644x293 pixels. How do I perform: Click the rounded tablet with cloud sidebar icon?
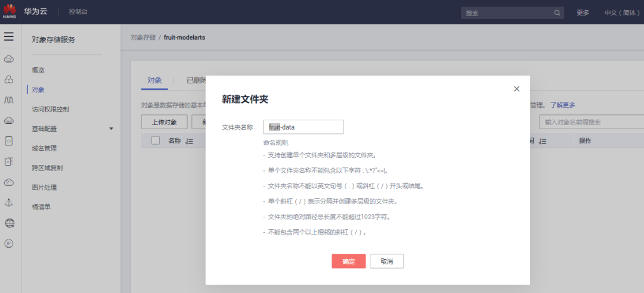tap(9, 141)
